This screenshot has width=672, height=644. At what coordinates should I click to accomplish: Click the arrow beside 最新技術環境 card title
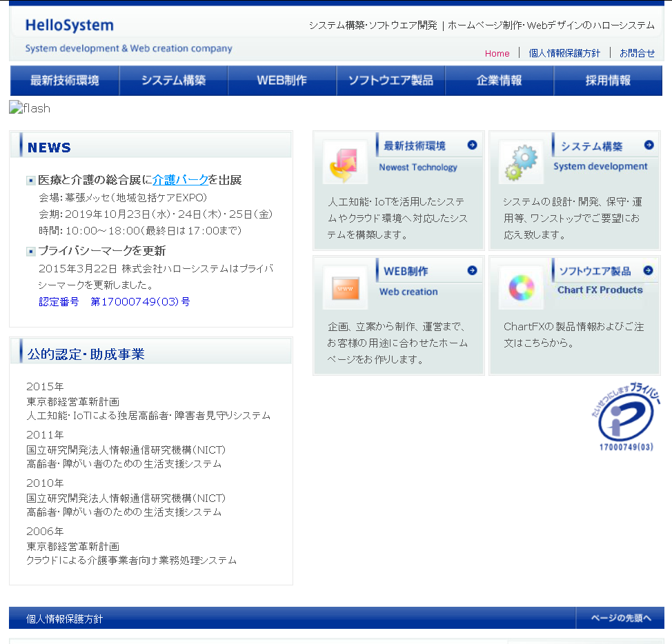click(x=472, y=145)
